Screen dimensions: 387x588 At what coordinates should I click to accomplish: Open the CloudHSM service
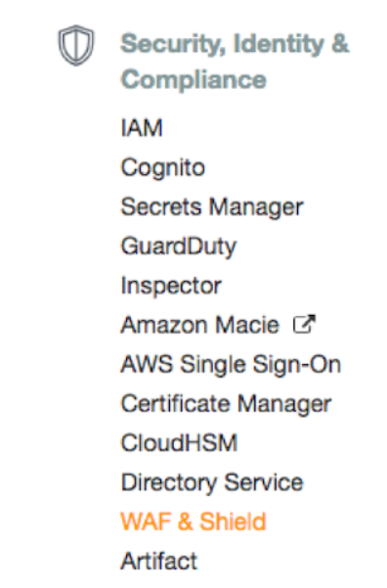pos(179,443)
